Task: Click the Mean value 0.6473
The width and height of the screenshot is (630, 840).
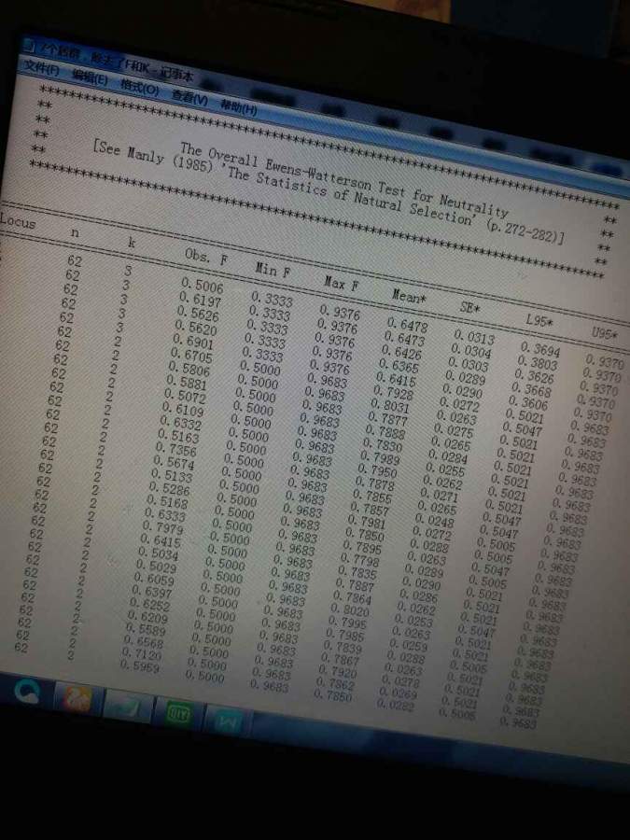Action: click(x=405, y=339)
